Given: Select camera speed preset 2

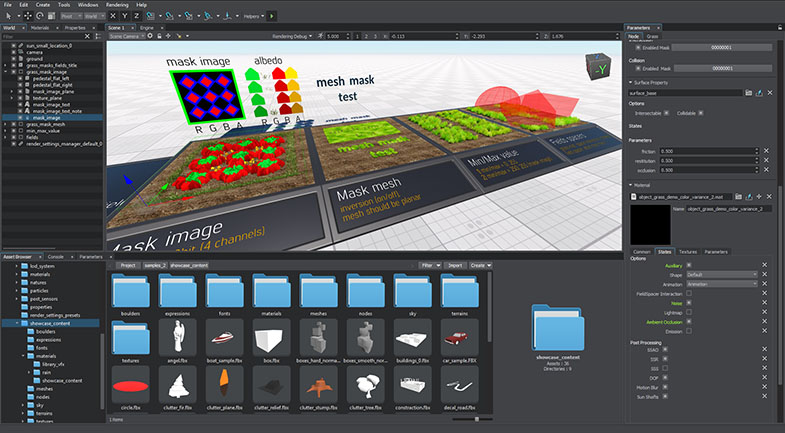Looking at the screenshot, I should tap(366, 36).
